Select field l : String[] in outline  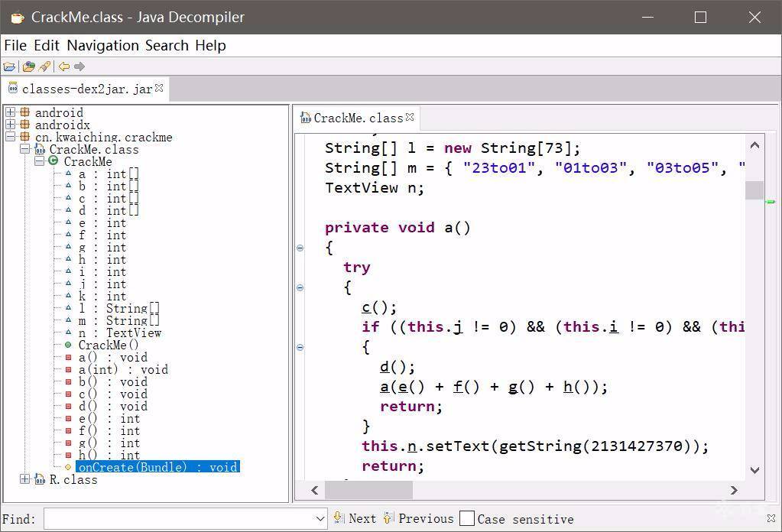click(119, 309)
